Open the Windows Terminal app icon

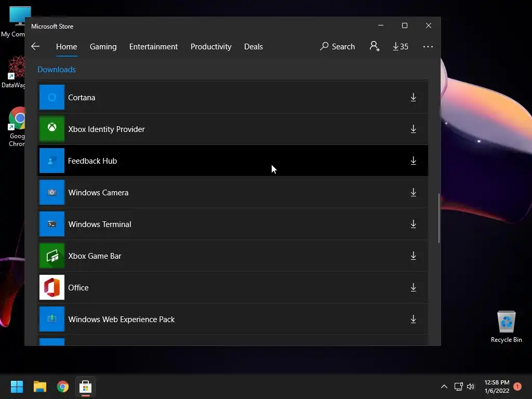(x=52, y=224)
